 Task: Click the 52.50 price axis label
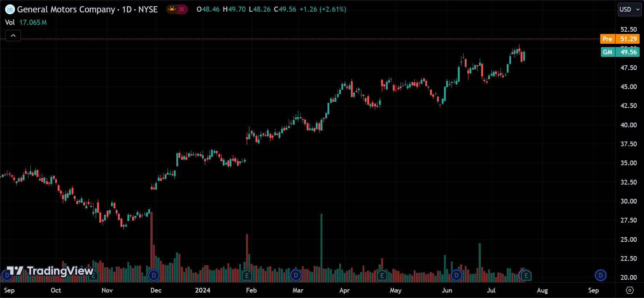click(629, 30)
